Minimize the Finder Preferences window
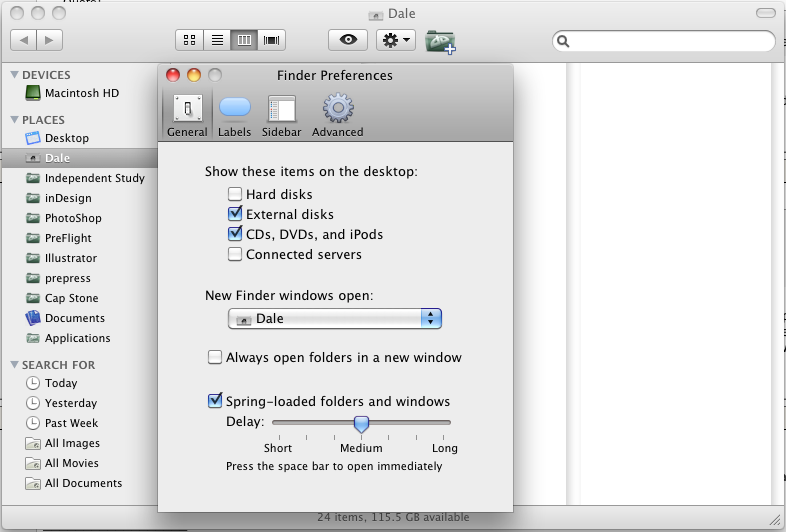The width and height of the screenshot is (786, 532). (x=194, y=75)
